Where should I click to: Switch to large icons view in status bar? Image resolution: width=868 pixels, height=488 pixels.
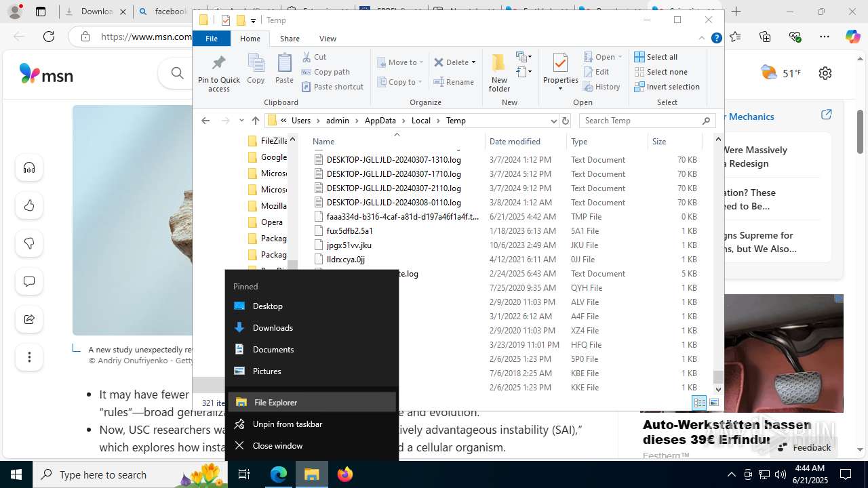point(713,403)
